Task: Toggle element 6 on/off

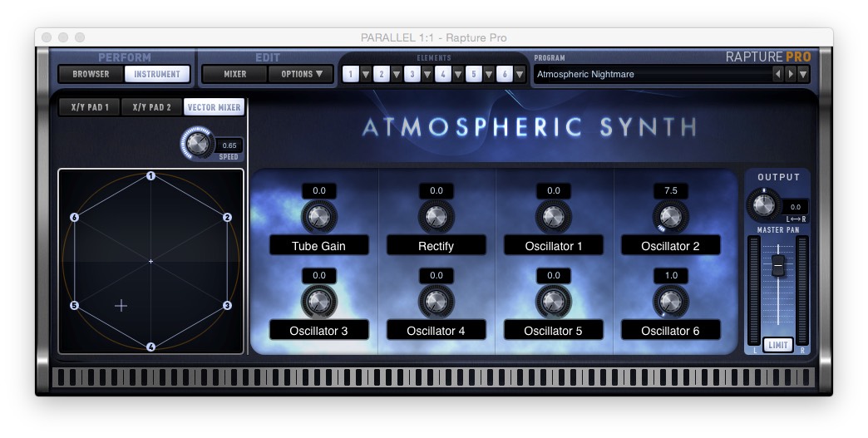Action: coord(505,73)
